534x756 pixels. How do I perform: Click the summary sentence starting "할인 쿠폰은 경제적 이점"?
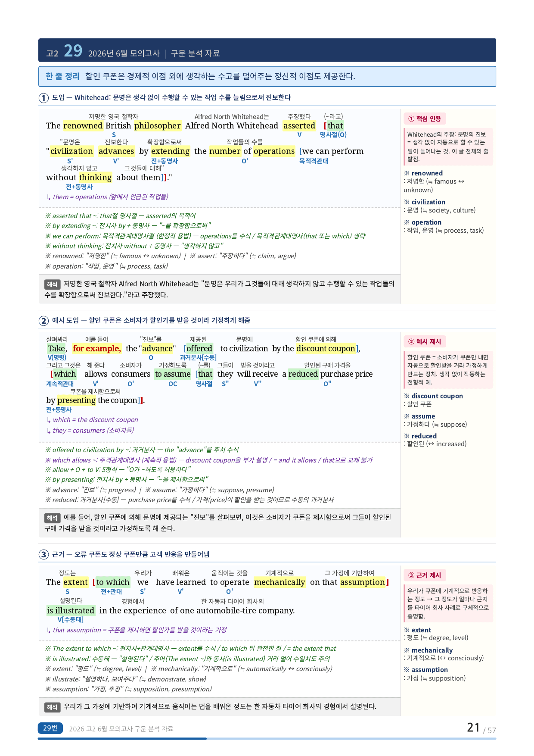pos(220,76)
